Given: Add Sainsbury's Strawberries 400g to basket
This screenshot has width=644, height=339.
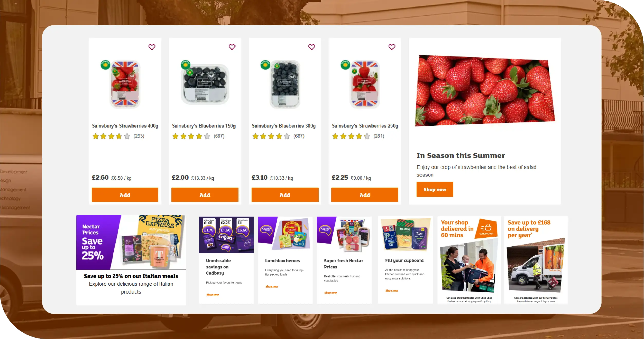Looking at the screenshot, I should (125, 195).
